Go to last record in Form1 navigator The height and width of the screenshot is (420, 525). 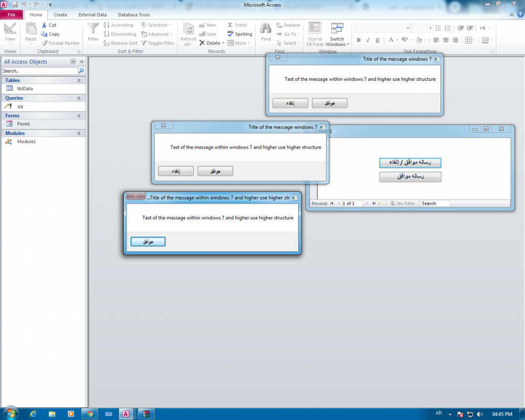pos(374,203)
